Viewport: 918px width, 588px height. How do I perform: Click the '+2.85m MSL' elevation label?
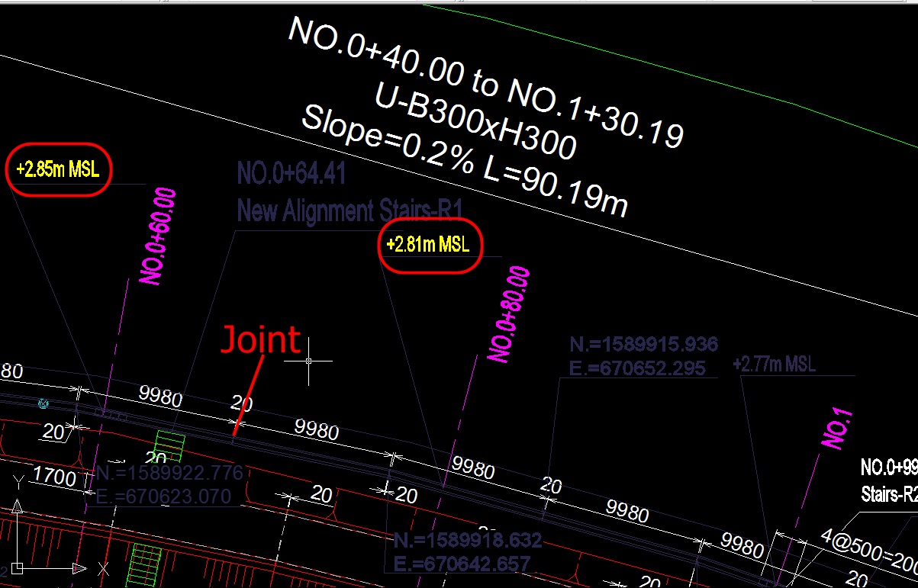pyautogui.click(x=58, y=169)
